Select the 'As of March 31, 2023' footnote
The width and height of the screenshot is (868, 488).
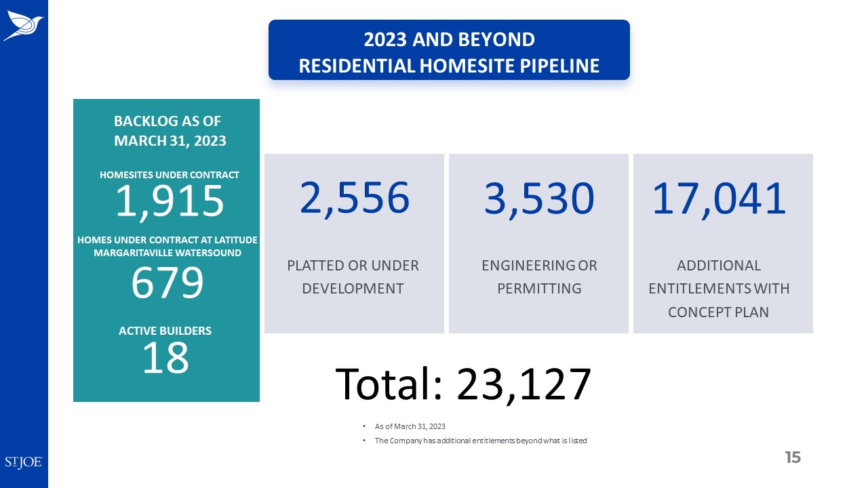(x=410, y=426)
